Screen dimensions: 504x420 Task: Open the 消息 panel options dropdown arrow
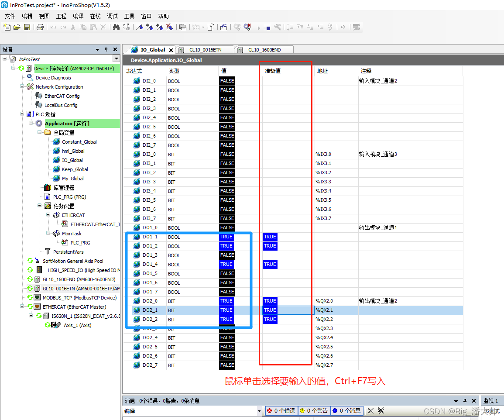(456, 401)
